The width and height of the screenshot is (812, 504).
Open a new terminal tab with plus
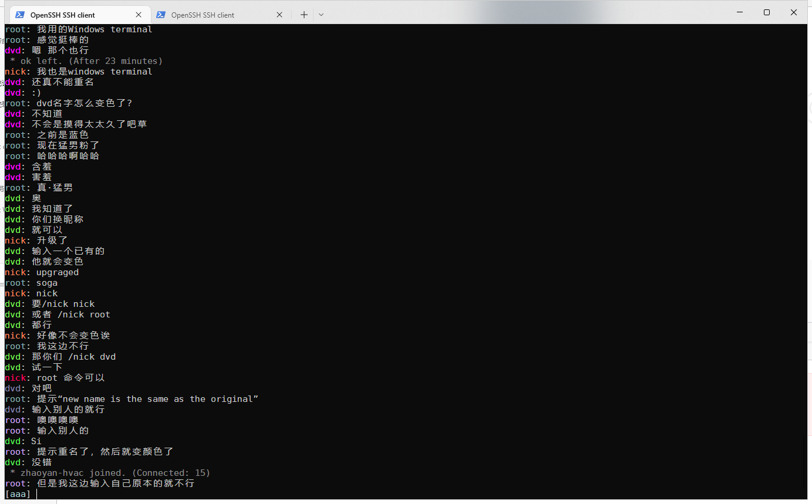(x=304, y=15)
